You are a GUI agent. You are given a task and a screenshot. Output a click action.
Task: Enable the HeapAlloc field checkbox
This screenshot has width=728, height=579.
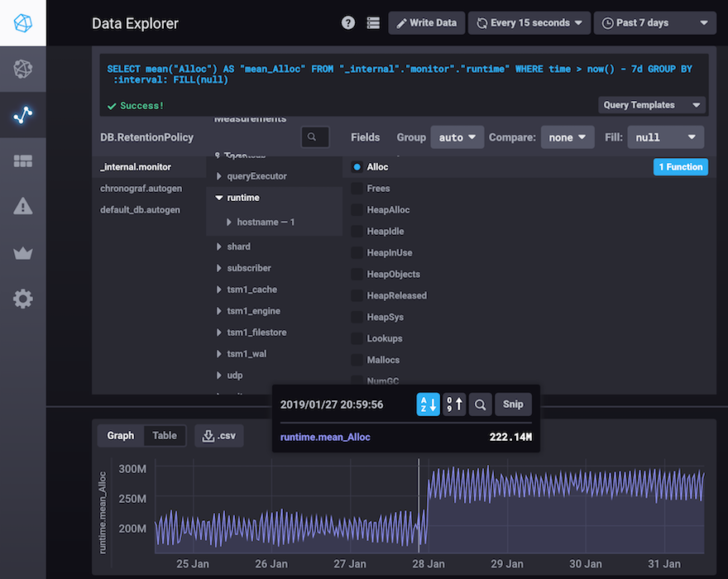point(357,210)
